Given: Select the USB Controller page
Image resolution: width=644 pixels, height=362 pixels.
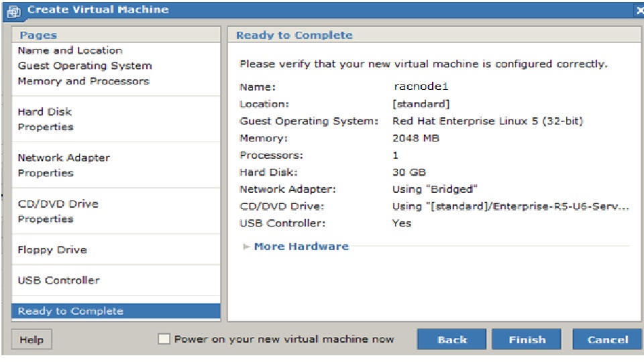Looking at the screenshot, I should [58, 280].
